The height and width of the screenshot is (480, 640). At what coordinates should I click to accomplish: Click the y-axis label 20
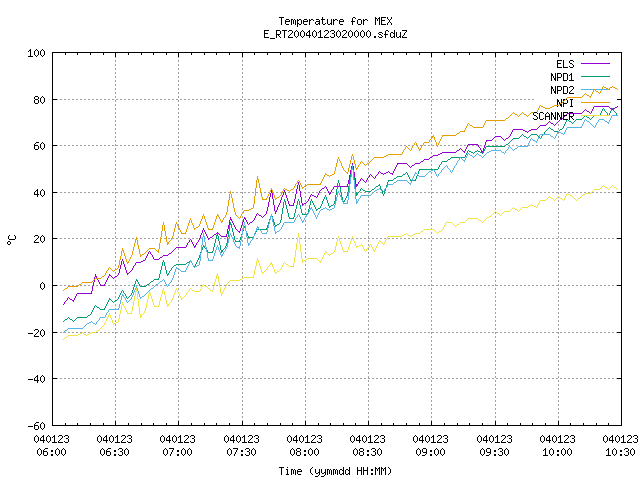point(39,239)
